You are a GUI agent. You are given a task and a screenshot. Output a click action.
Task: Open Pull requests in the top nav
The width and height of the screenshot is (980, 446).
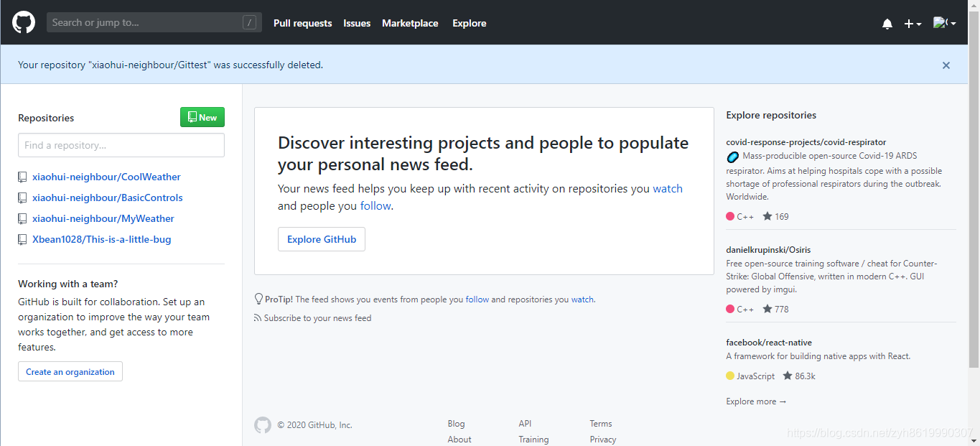click(303, 23)
